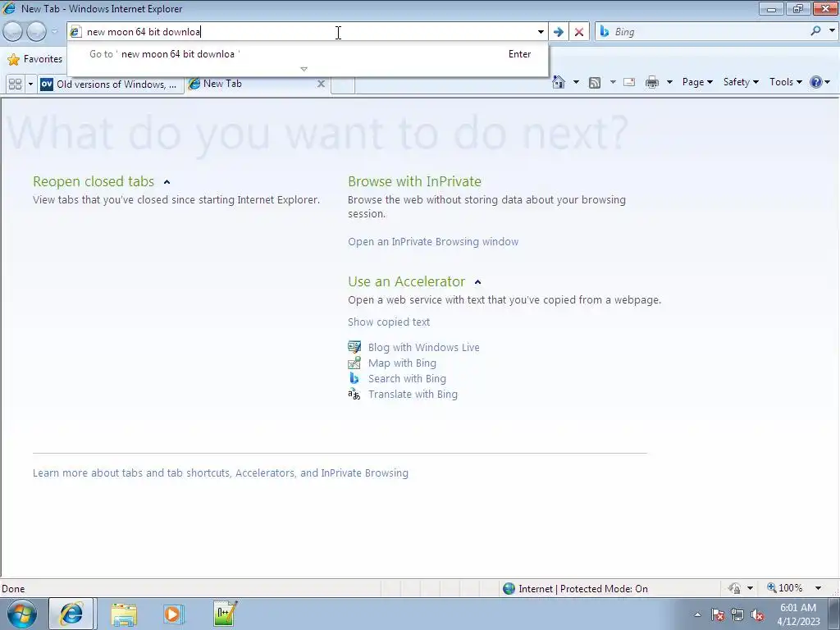Click the Go arrow next to address bar
The height and width of the screenshot is (630, 840).
pyautogui.click(x=558, y=32)
